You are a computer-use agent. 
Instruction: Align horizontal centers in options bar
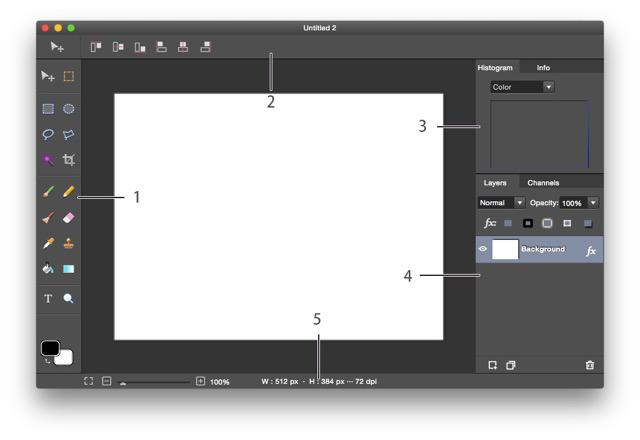coord(183,47)
